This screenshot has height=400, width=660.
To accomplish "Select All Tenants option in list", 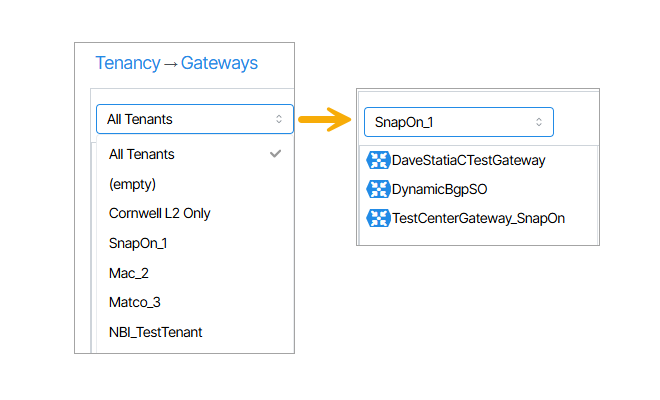I will (142, 154).
